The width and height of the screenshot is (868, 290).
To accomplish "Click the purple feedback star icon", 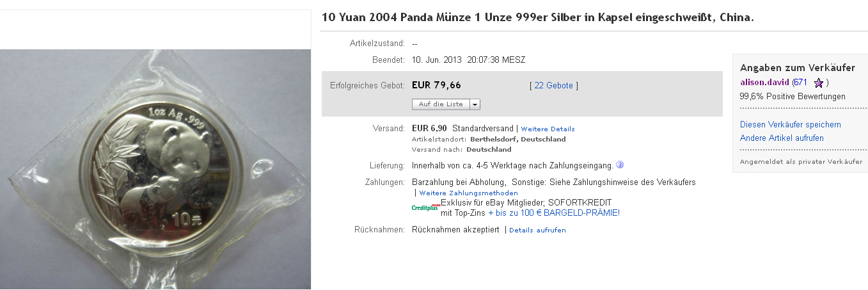I will tap(818, 83).
